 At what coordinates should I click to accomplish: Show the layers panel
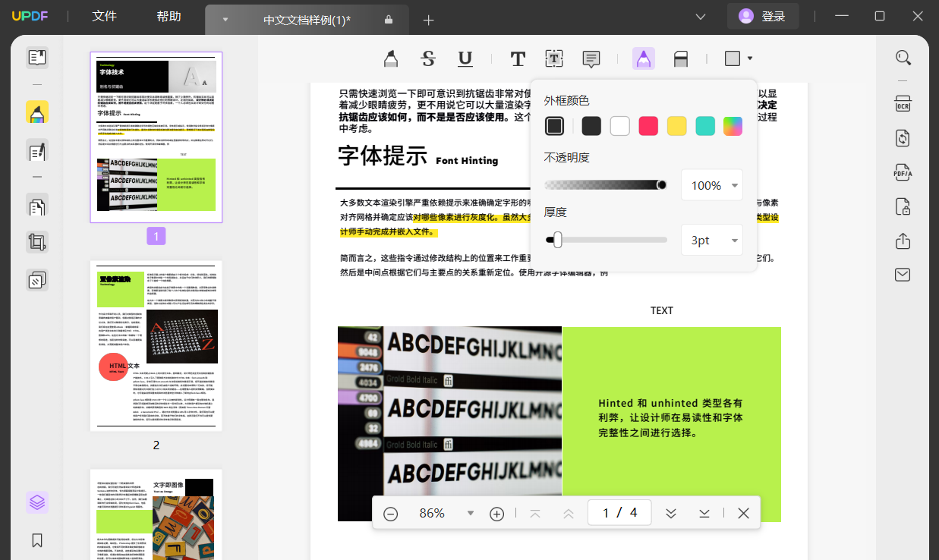click(37, 502)
